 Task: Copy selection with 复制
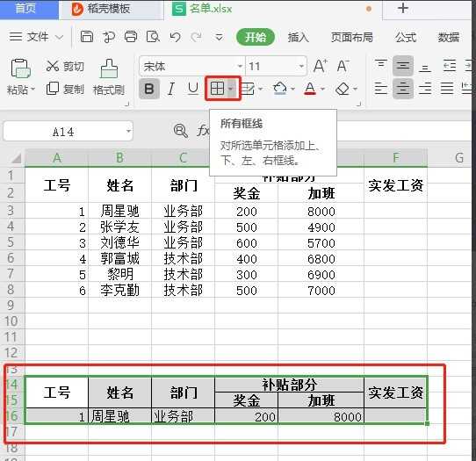click(65, 89)
